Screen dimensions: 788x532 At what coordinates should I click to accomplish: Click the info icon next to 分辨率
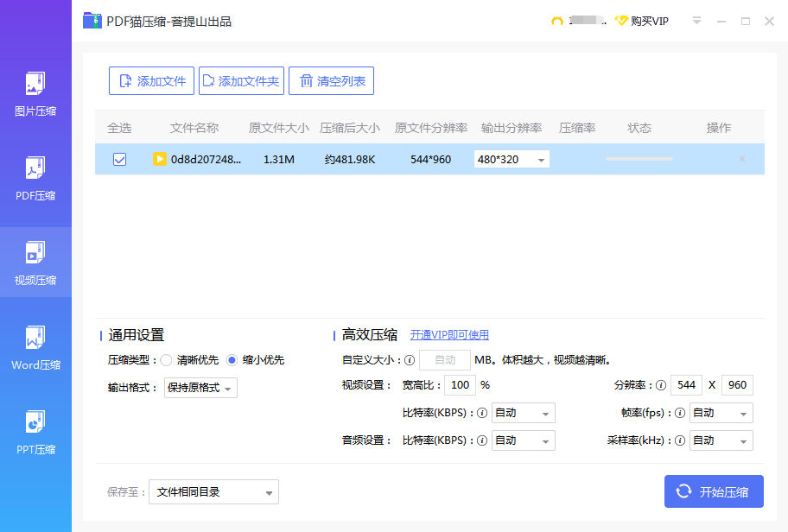coord(661,385)
